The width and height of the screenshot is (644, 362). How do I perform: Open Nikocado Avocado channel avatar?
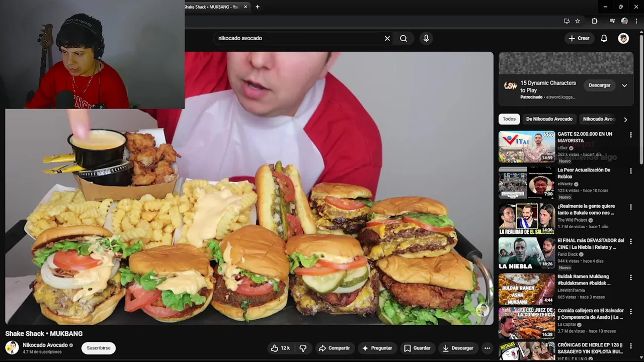(12, 347)
